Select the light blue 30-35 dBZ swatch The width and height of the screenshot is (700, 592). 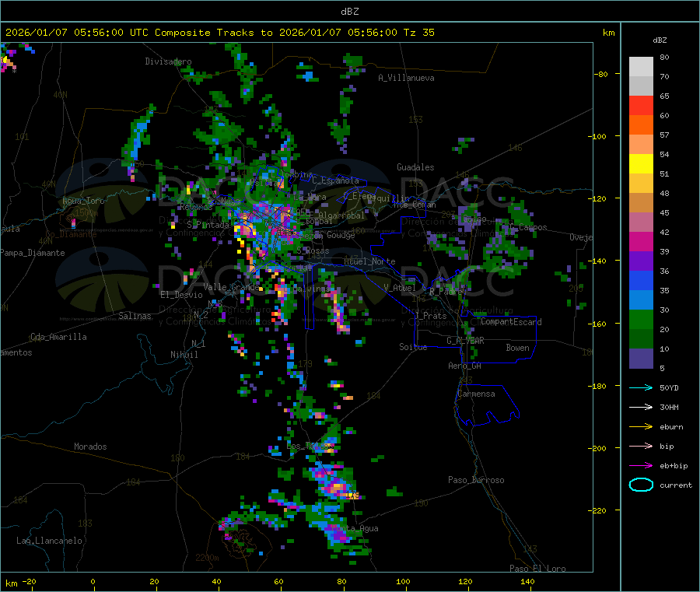click(x=641, y=300)
